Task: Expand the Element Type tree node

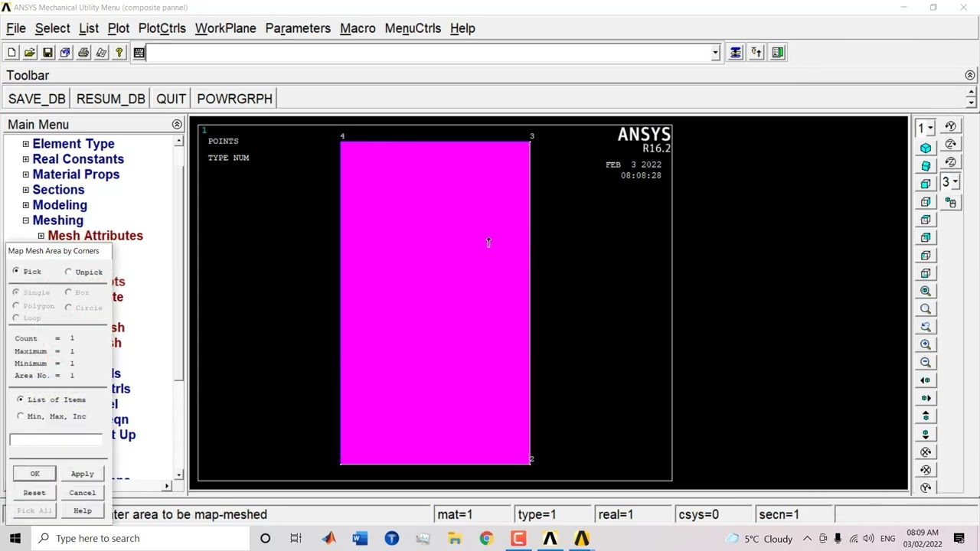Action: [x=26, y=144]
